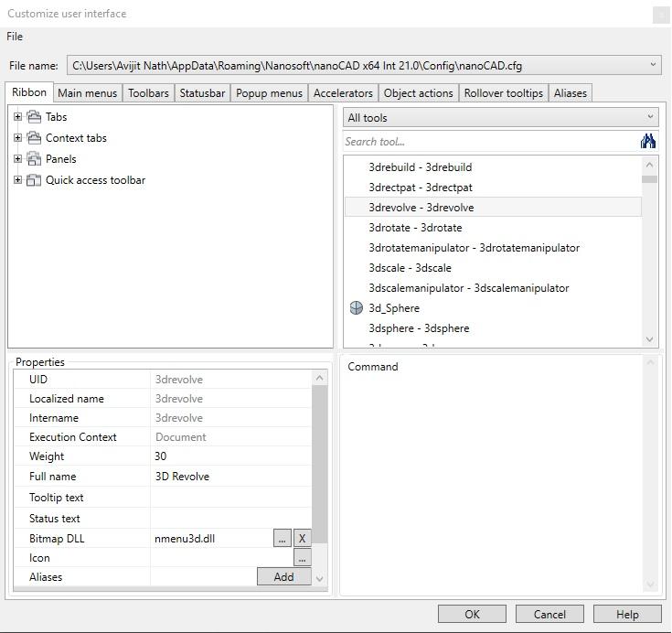Screen dimensions: 672x633
Task: Expand the Tabs tree node
Action: coord(17,117)
